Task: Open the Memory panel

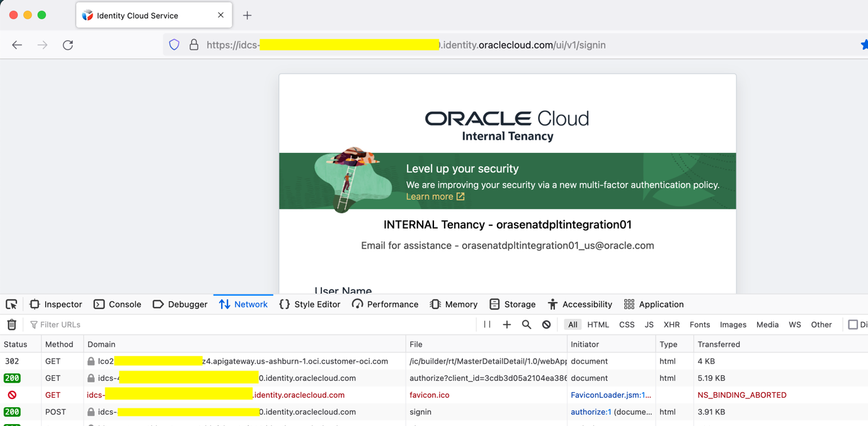Action: coord(454,305)
